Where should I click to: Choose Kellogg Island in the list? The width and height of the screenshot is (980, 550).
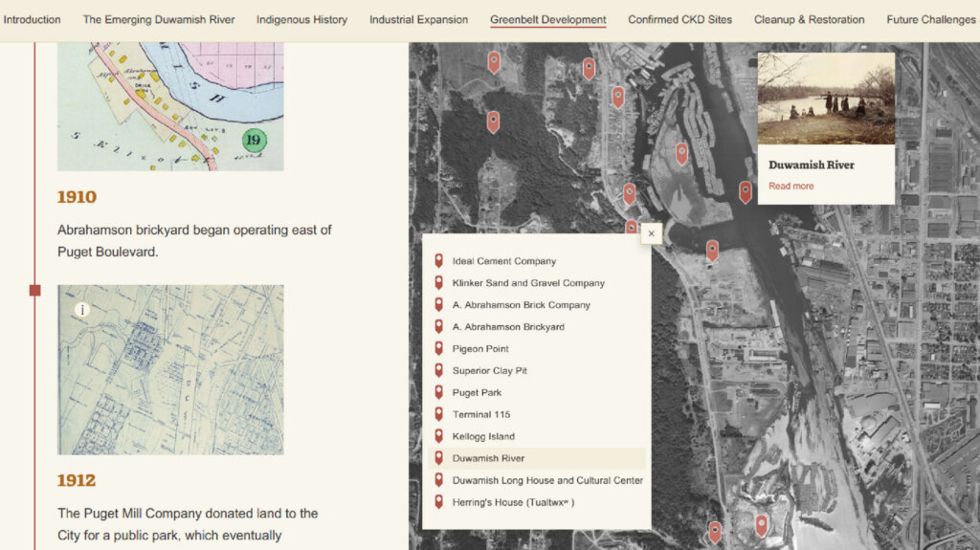483,436
